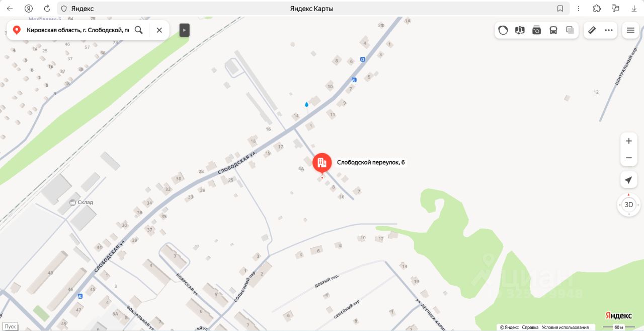The image size is (644, 331).
Task: Select the ruler distance tool
Action: click(592, 30)
